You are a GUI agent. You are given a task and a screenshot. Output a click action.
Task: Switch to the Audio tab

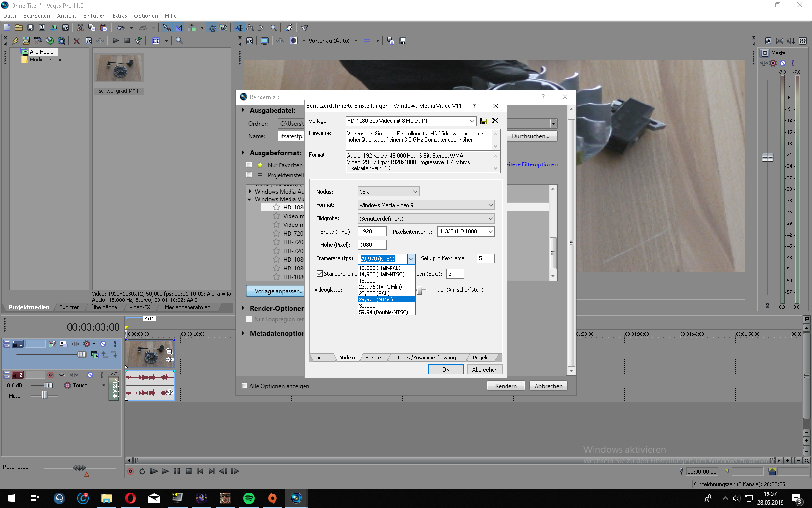click(x=324, y=358)
